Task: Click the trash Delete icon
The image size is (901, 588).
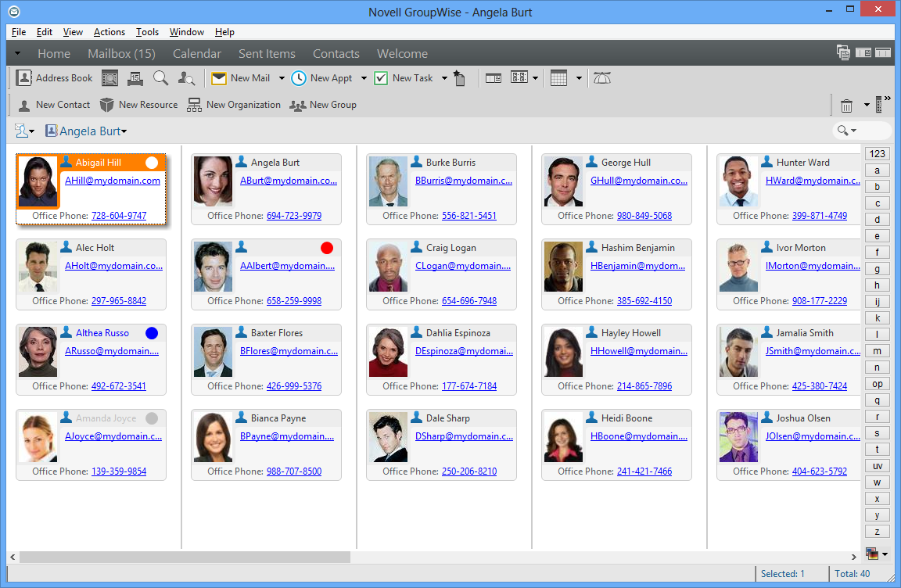Action: tap(846, 106)
